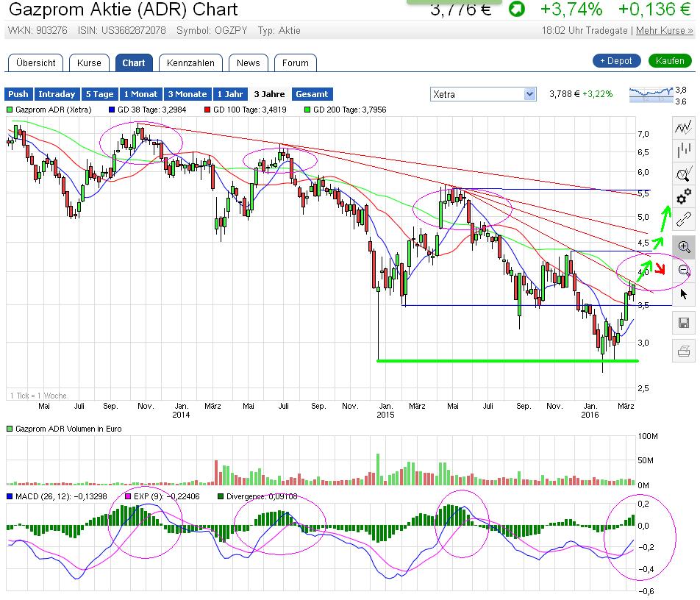700x600 pixels.
Task: Select the bar/candlestick chart type icon
Action: [x=684, y=150]
